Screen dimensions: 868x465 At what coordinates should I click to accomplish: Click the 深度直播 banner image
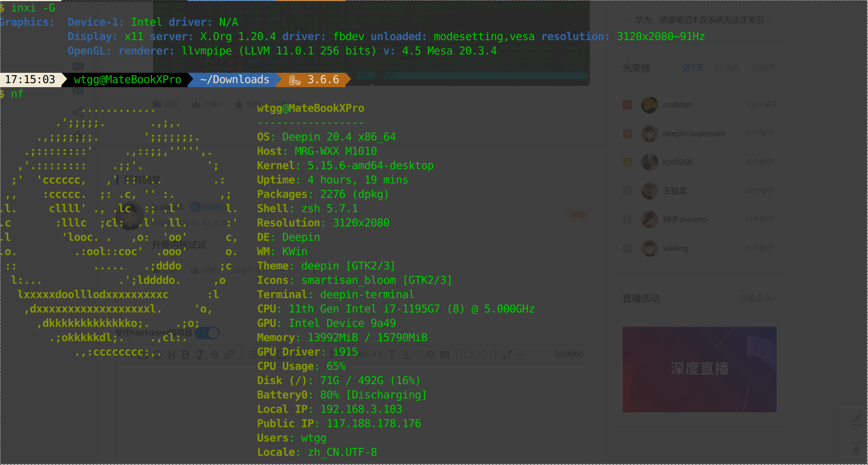click(x=699, y=369)
